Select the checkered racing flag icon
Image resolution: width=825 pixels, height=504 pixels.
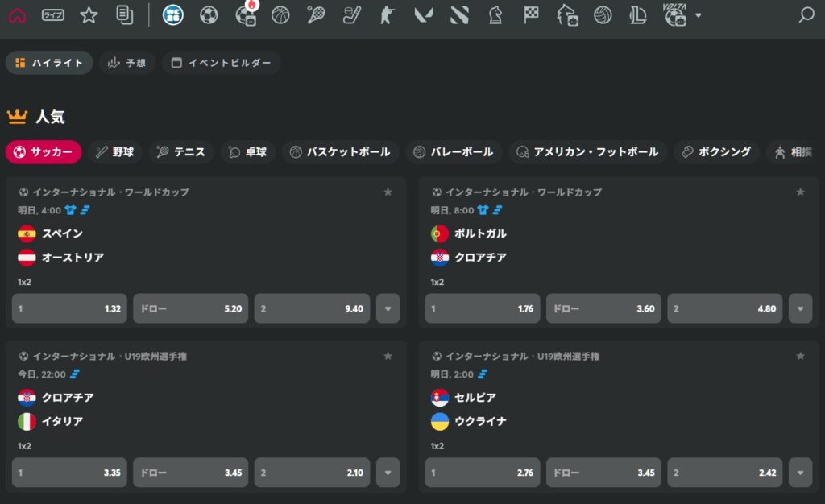(531, 15)
